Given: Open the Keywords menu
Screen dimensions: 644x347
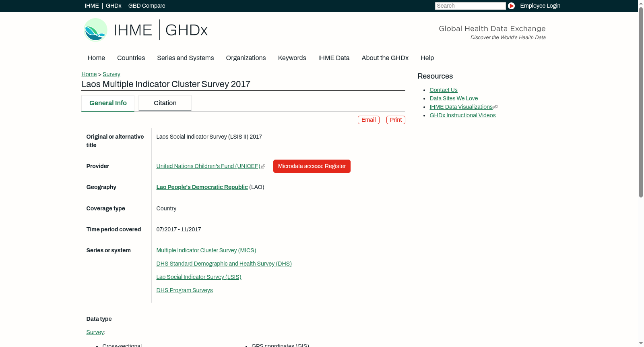Looking at the screenshot, I should pos(292,58).
